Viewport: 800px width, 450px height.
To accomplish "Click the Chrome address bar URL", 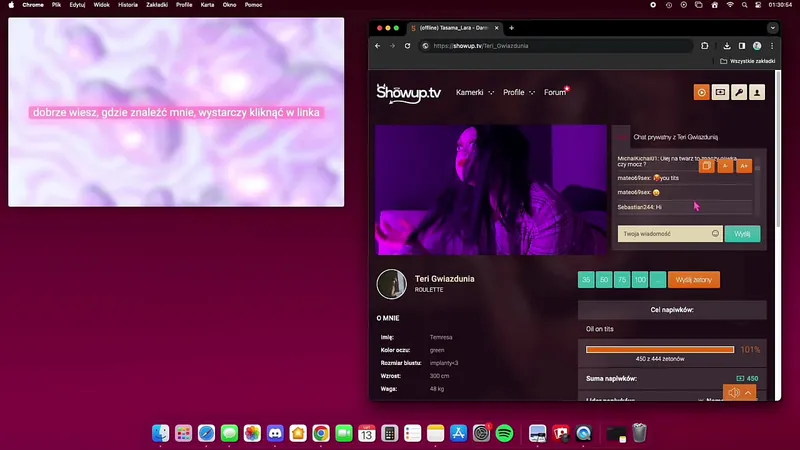I will point(481,46).
